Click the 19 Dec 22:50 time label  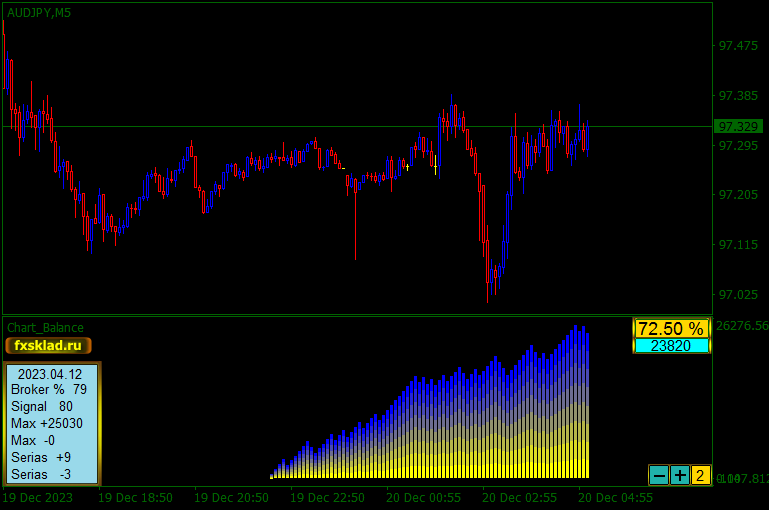coord(328,498)
